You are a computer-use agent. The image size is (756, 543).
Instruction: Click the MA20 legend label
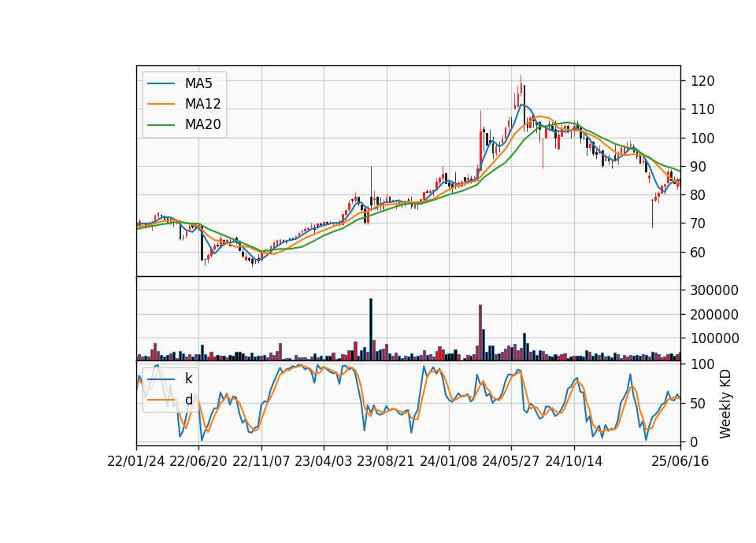(x=202, y=124)
